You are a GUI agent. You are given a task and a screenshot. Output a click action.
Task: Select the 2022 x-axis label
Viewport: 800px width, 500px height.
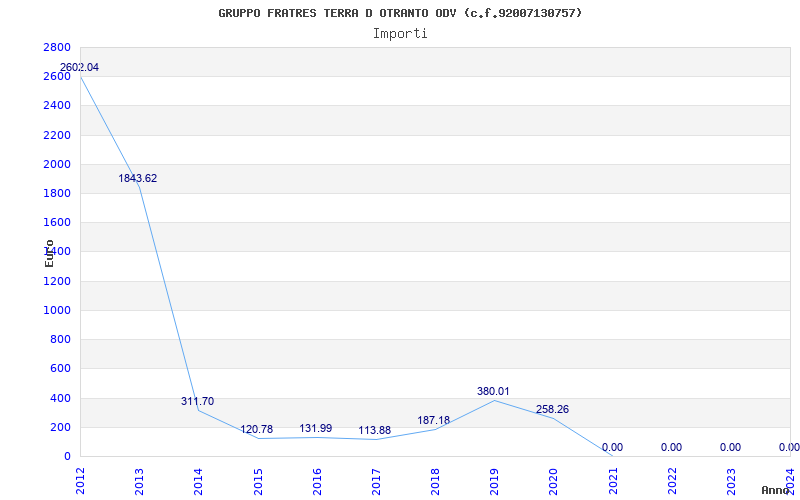[672, 481]
